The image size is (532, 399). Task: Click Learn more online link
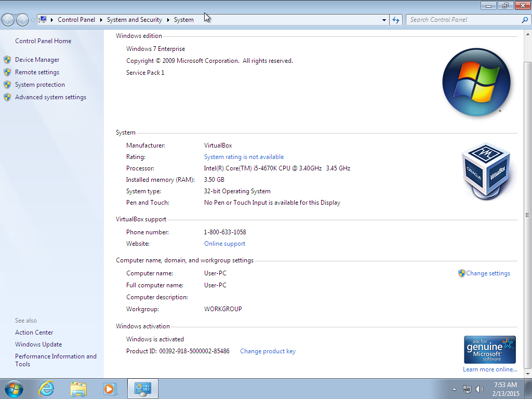(x=490, y=369)
